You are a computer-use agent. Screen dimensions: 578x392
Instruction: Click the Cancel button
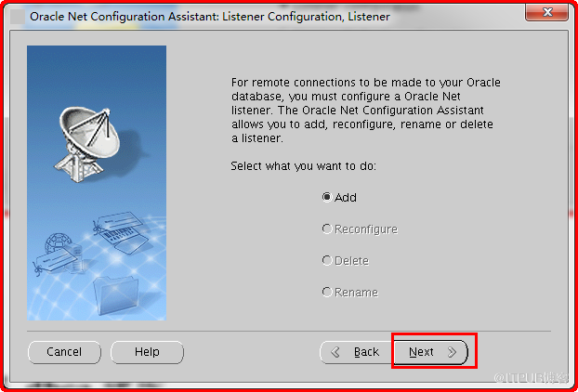(64, 352)
